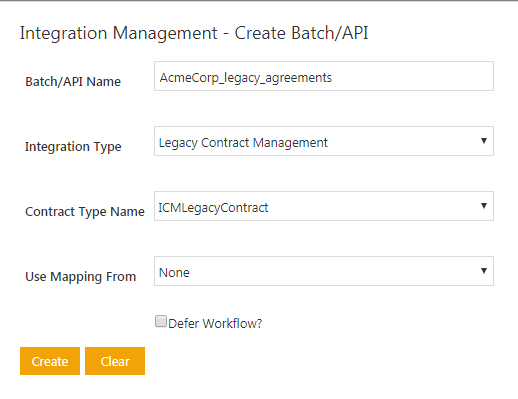Enable the Defer Workflow checkbox

[161, 322]
